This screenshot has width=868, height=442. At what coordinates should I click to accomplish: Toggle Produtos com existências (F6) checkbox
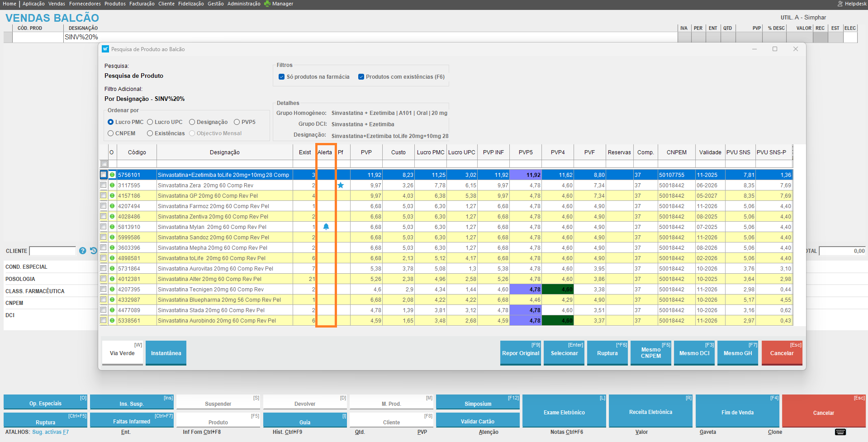pyautogui.click(x=361, y=77)
